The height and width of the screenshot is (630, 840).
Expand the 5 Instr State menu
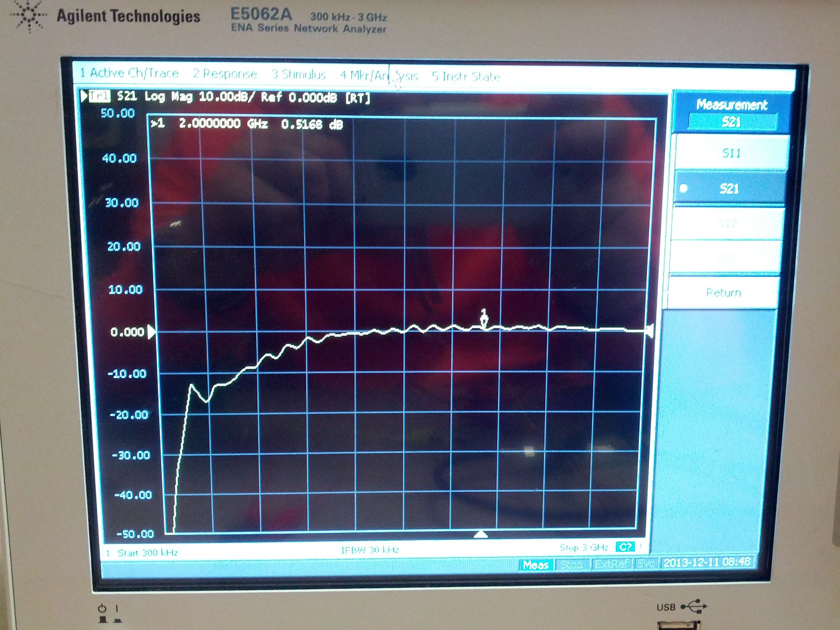466,77
